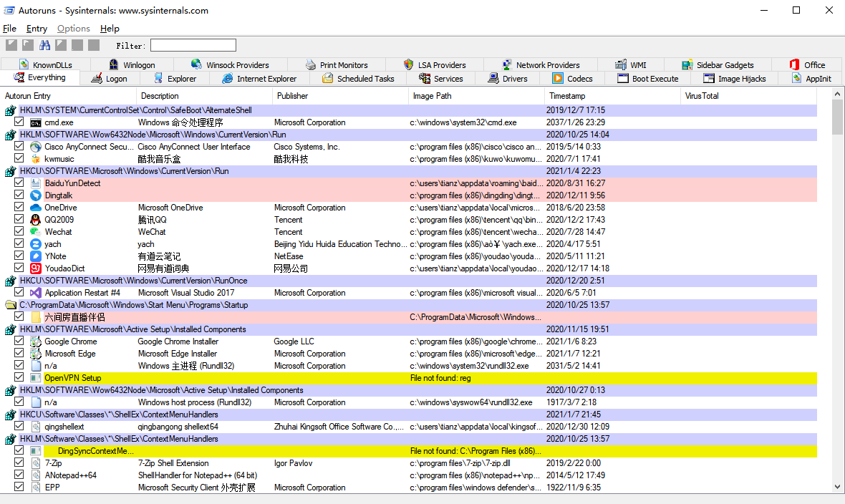The width and height of the screenshot is (845, 504).
Task: Switch to the Image Hijacks tab
Action: [735, 79]
